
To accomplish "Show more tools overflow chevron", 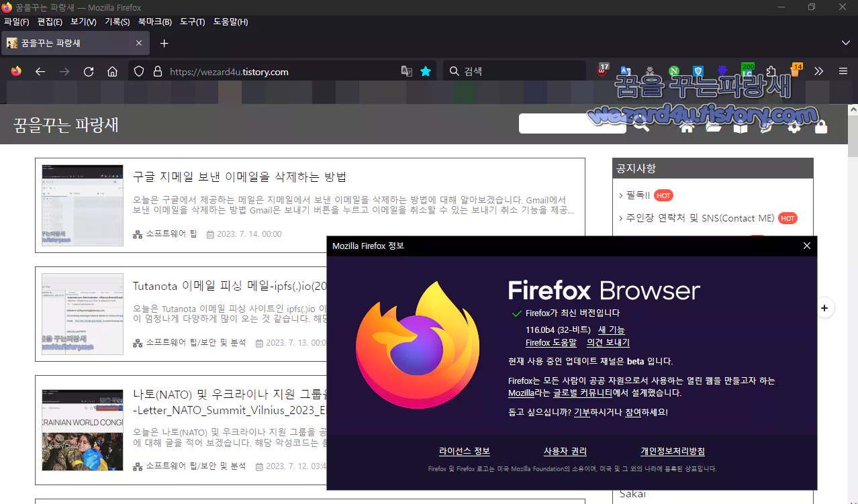I will pos(819,71).
